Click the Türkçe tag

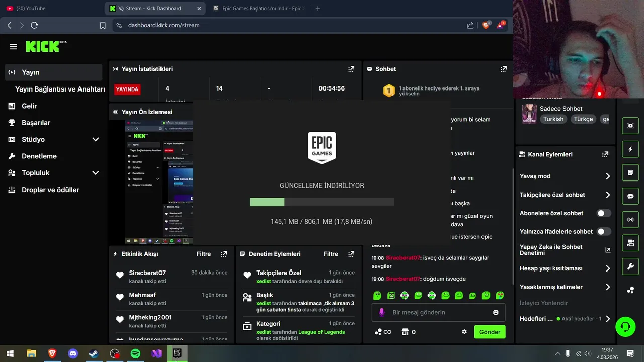(x=584, y=119)
